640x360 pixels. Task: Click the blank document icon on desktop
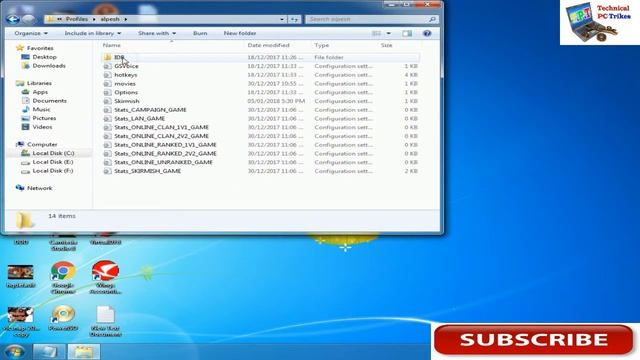point(105,315)
